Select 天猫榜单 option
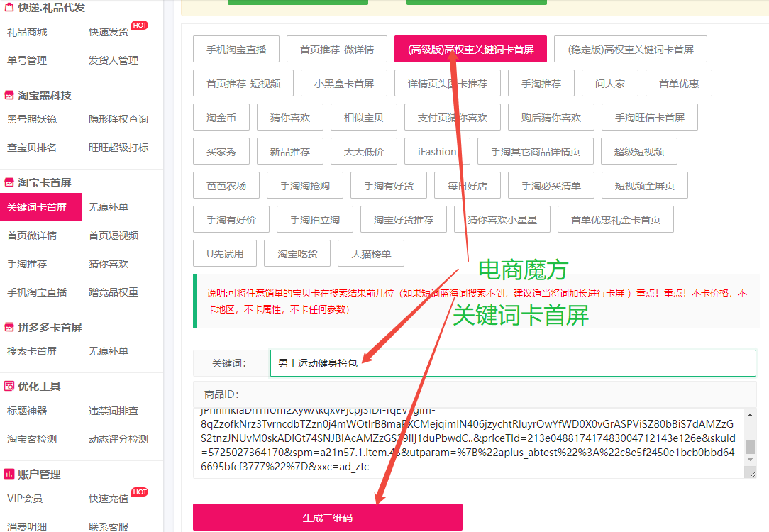The width and height of the screenshot is (769, 532). 371,253
